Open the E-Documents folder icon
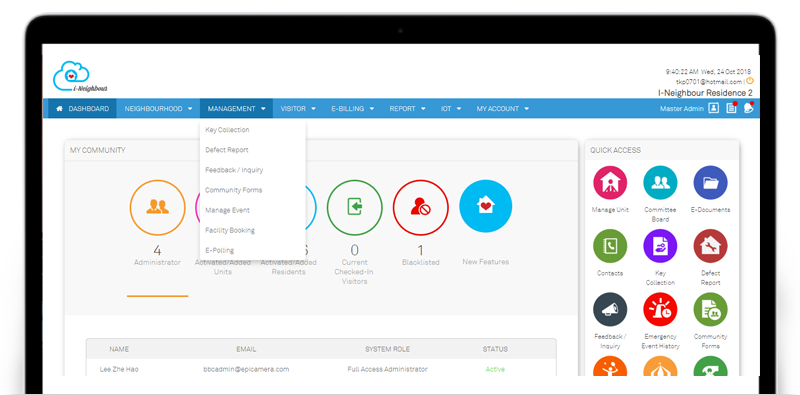This screenshot has width=800, height=395. [x=710, y=182]
